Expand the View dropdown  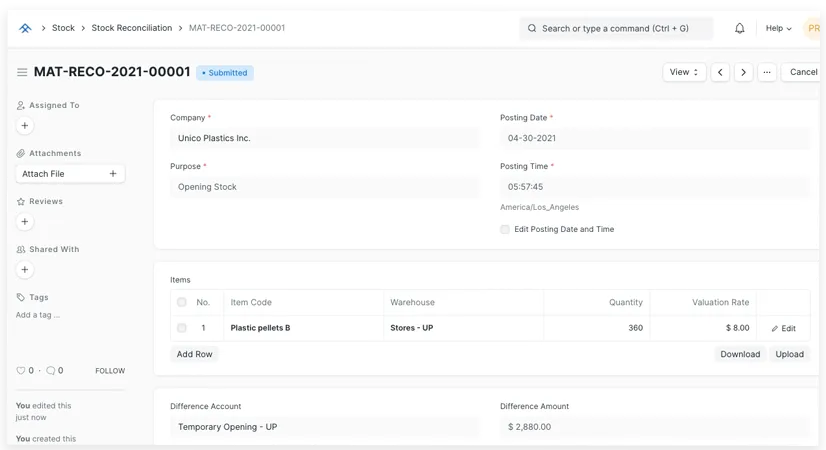(x=684, y=72)
